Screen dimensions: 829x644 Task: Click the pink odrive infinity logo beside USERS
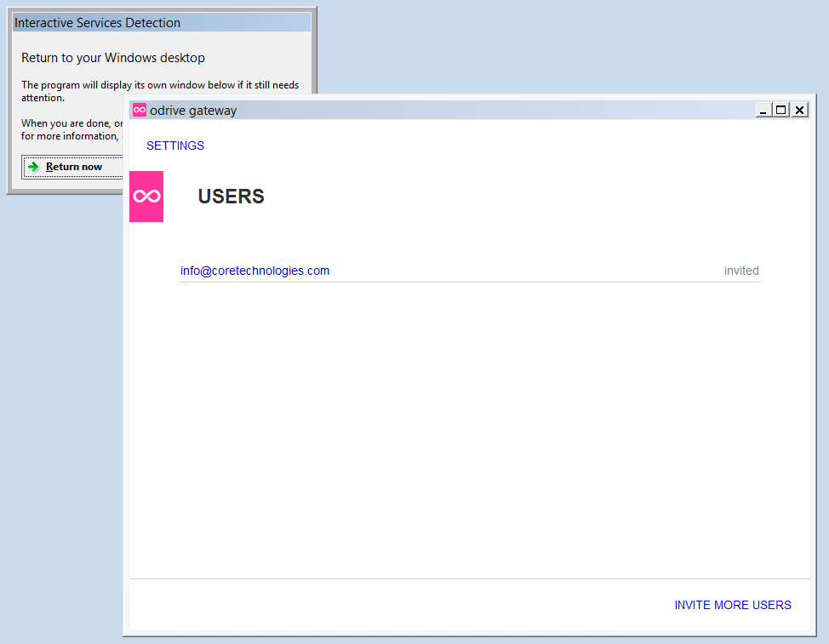pos(146,197)
